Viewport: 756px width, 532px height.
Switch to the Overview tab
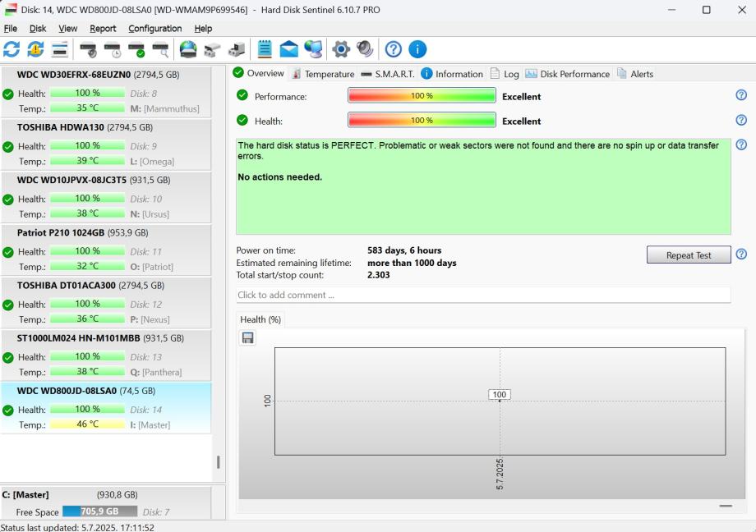click(x=259, y=73)
